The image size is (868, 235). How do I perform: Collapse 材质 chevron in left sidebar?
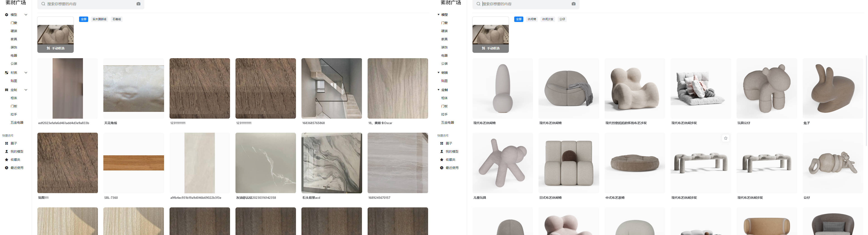(26, 73)
